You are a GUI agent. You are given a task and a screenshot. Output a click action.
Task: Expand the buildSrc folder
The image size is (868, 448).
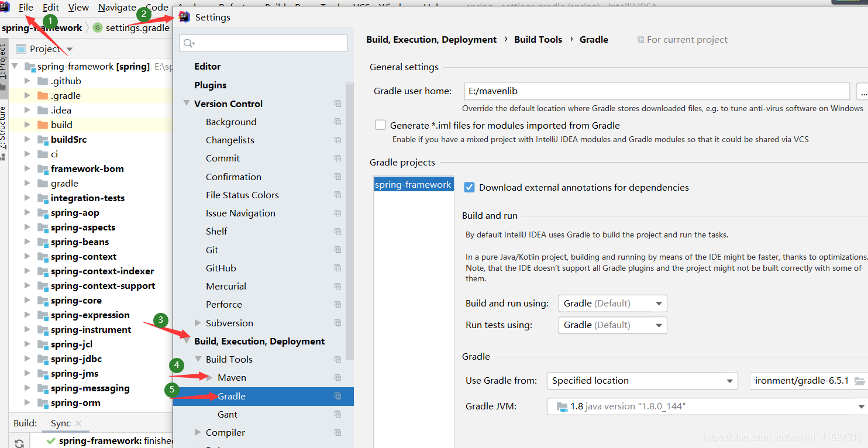pyautogui.click(x=27, y=140)
